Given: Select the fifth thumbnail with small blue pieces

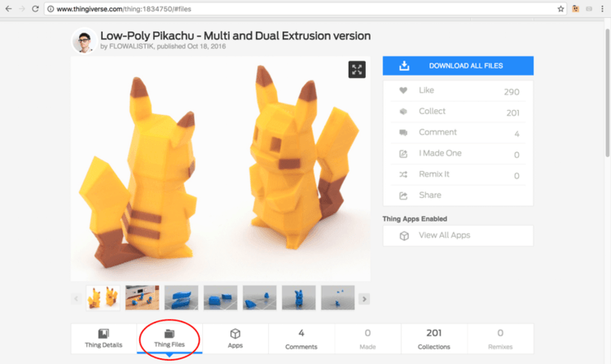Looking at the screenshot, I should 260,298.
